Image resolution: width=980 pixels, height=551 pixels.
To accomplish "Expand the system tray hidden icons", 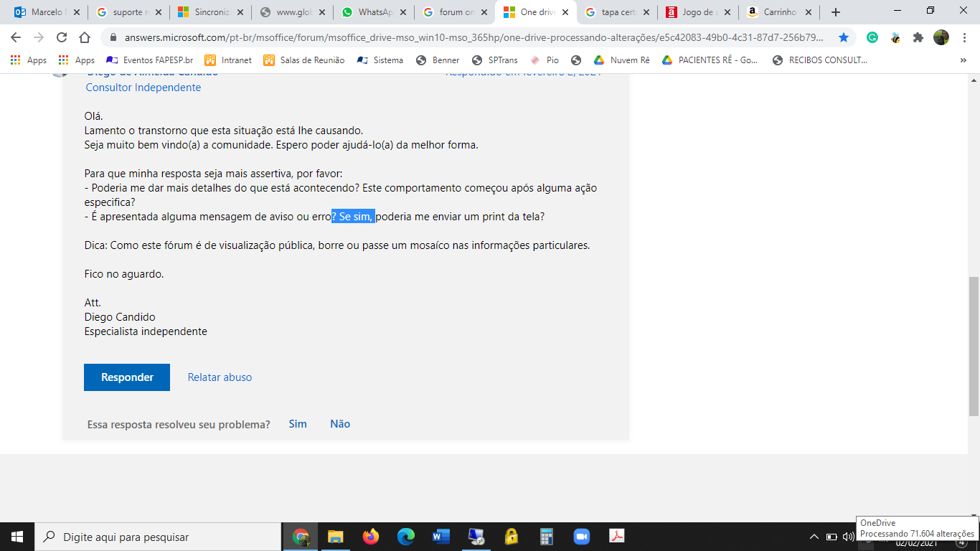I will click(814, 537).
